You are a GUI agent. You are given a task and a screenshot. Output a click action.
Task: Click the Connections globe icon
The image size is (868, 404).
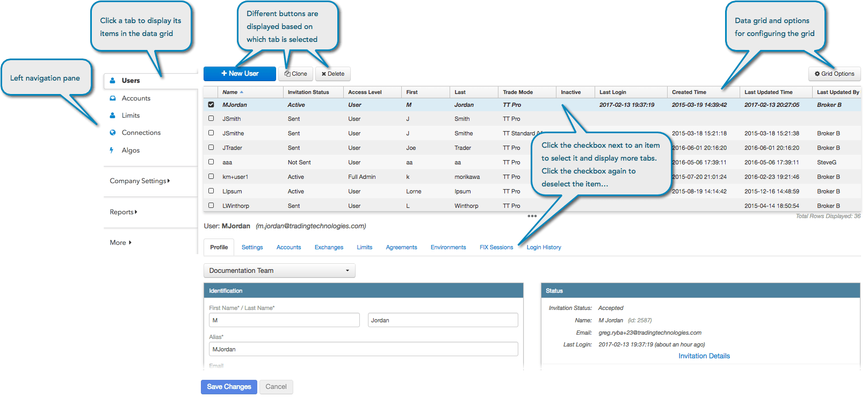(x=113, y=133)
